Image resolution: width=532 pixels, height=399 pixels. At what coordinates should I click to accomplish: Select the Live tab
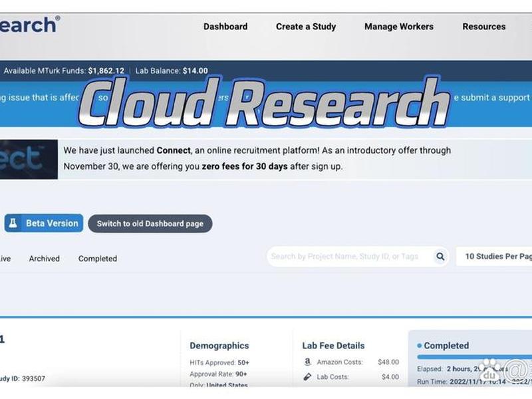(x=5, y=259)
